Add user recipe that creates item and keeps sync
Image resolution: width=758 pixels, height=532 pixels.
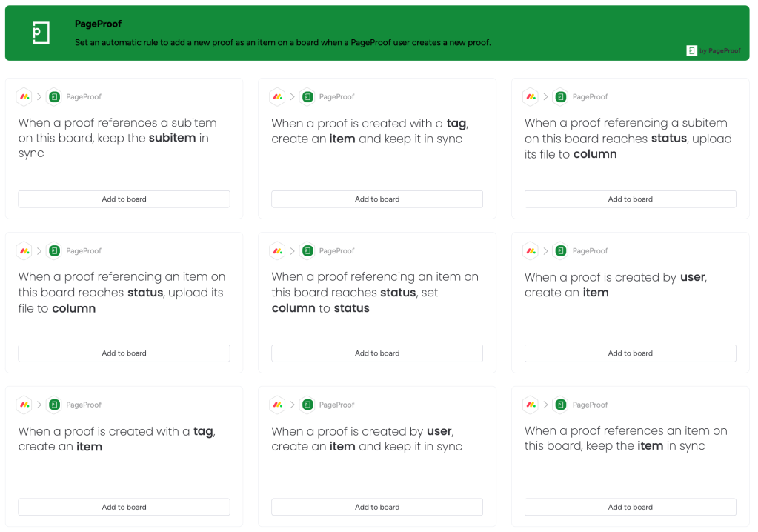[377, 508]
